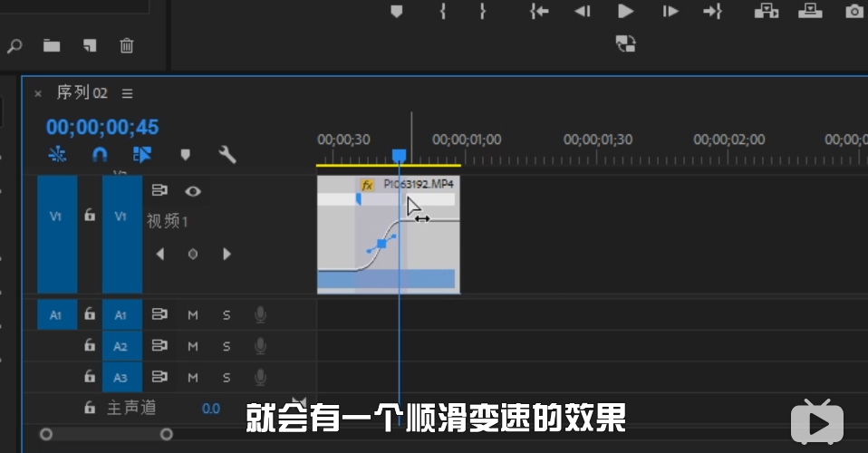The height and width of the screenshot is (453, 868).
Task: Close the 序列 02 timeline tab
Action: (38, 93)
